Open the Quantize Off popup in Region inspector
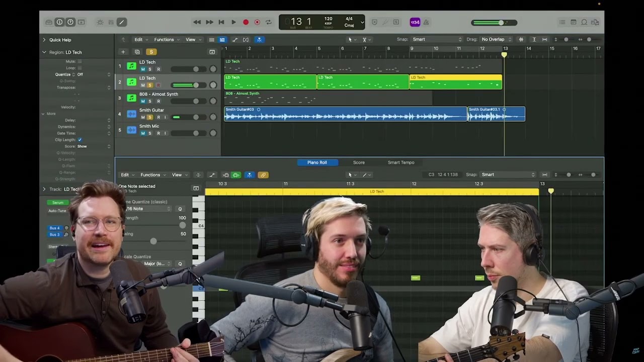644x362 pixels. tap(94, 74)
